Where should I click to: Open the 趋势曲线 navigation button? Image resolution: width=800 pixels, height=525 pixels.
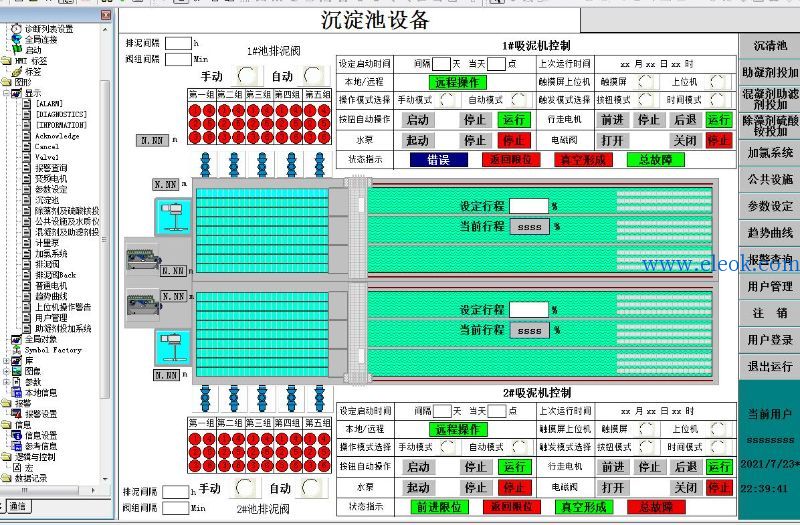click(x=769, y=233)
